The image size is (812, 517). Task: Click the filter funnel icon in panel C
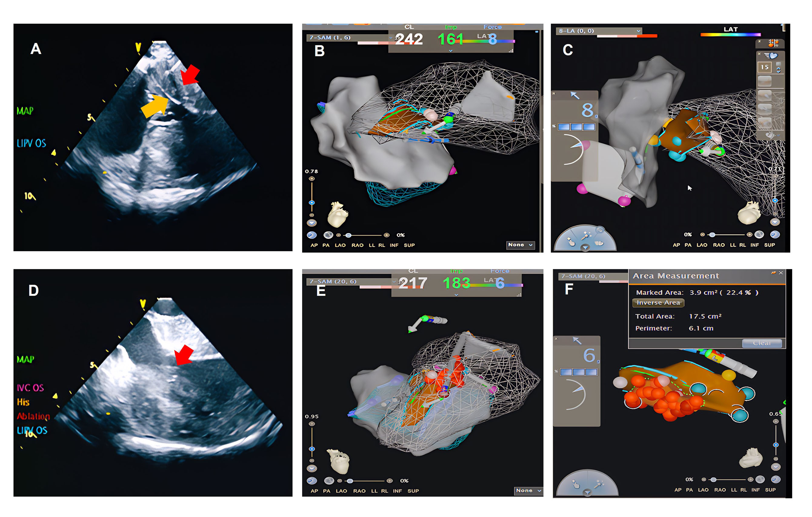[585, 248]
